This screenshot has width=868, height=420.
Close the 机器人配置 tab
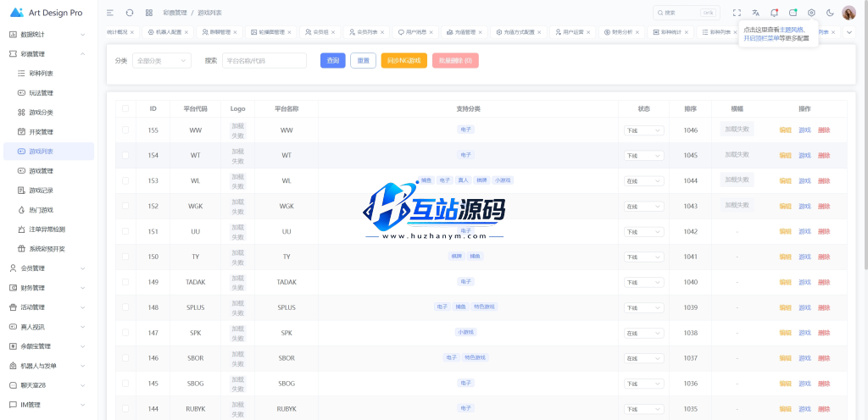[x=186, y=32]
